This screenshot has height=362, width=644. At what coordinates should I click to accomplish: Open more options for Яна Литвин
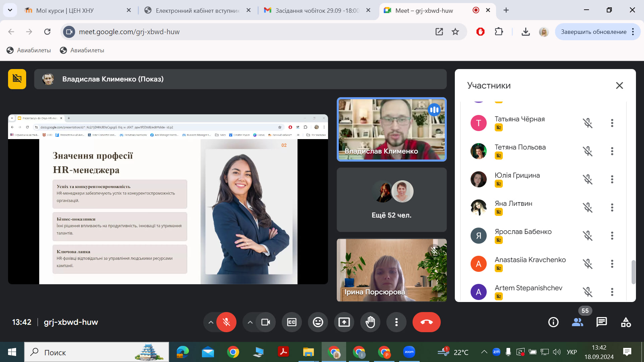[612, 207]
